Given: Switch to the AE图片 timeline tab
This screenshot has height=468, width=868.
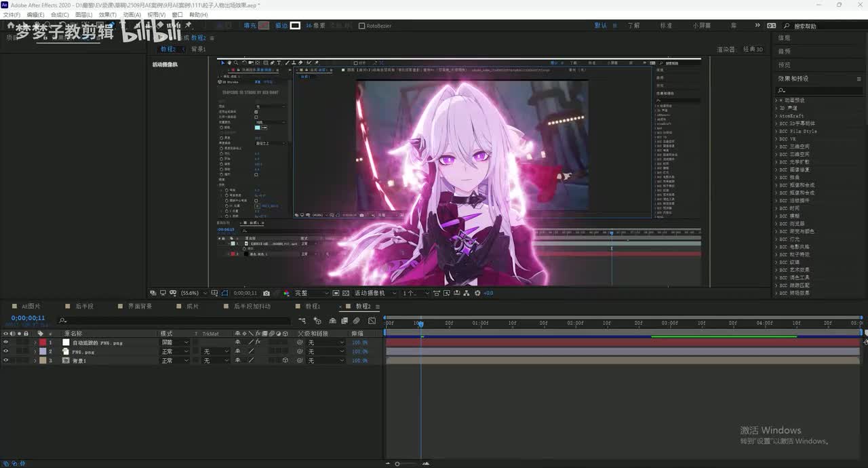Looking at the screenshot, I should click(31, 307).
